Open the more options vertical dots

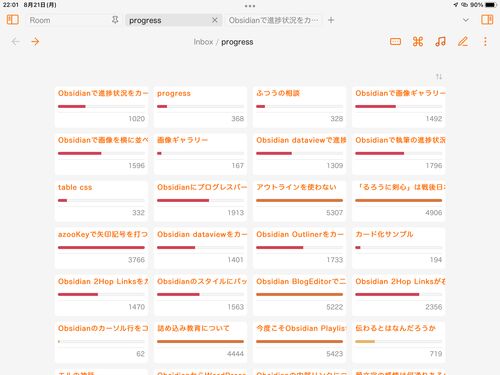(485, 42)
